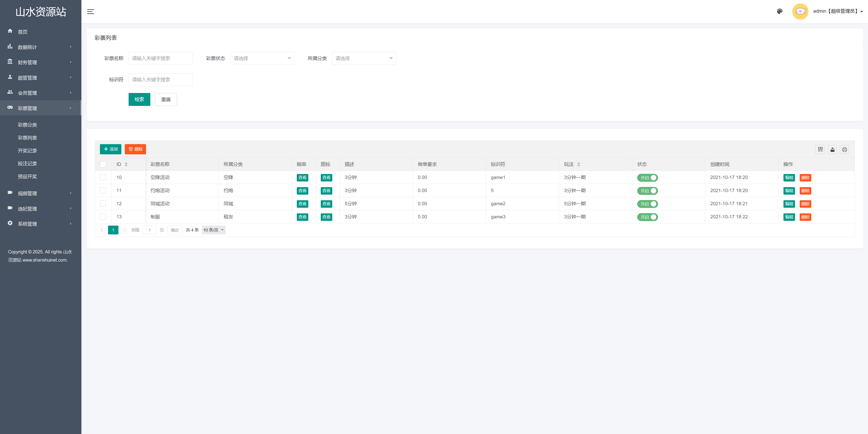
Task: Open the 10 条/页 page size selector
Action: (x=213, y=230)
